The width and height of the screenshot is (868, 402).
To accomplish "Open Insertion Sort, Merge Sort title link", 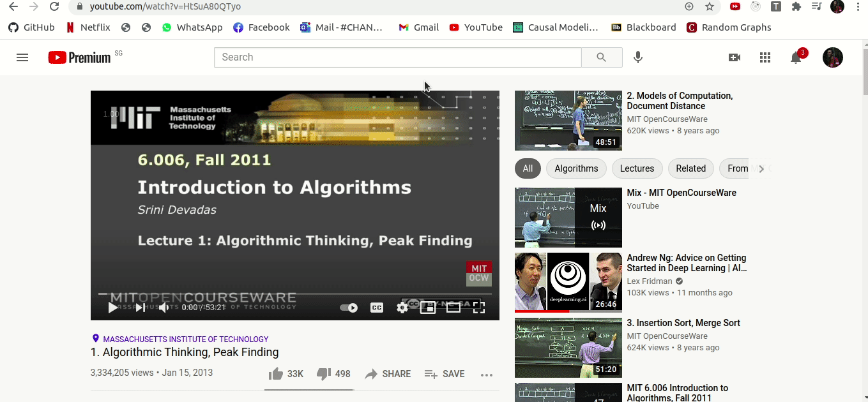I will (683, 323).
